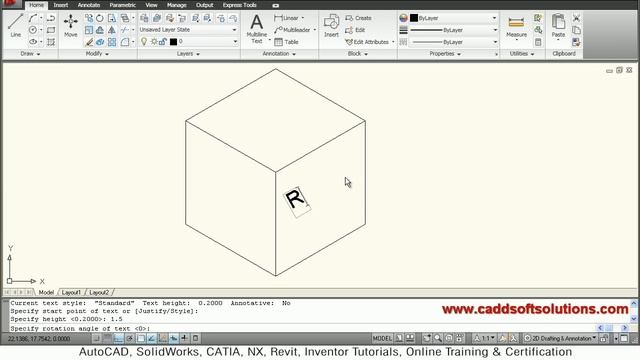Open the ByLayer linetype dropdown
This screenshot has width=640, height=360.
point(453,42)
